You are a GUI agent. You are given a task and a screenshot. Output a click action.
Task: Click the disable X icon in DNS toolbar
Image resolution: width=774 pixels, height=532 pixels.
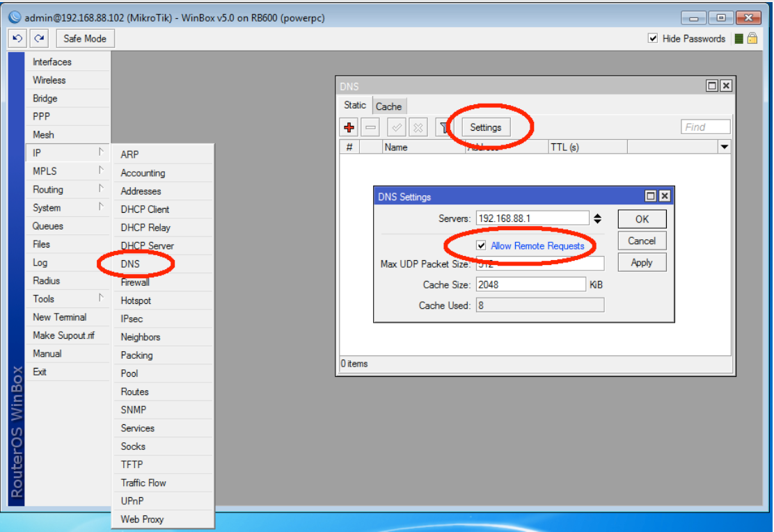click(418, 128)
